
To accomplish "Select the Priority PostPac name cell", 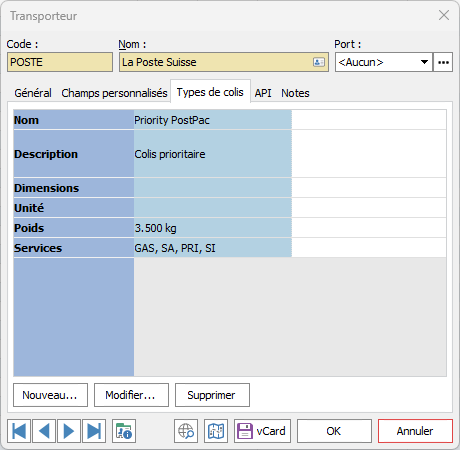I will 213,120.
